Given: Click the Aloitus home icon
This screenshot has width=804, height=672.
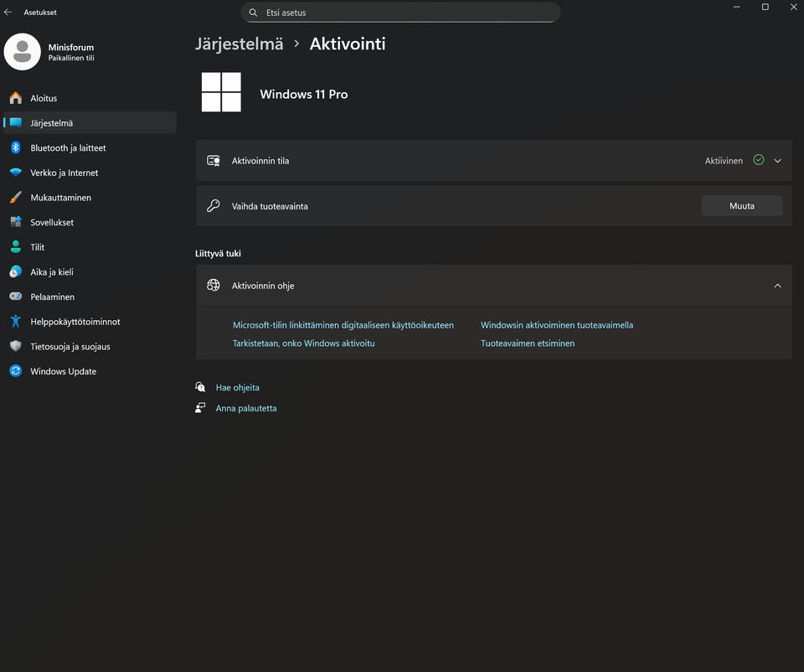Looking at the screenshot, I should [16, 98].
